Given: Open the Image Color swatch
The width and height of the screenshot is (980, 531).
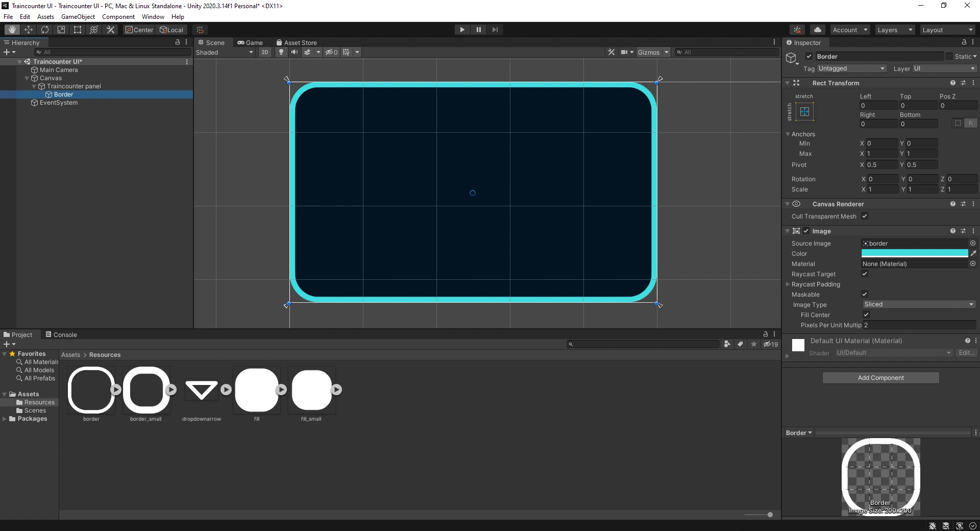Looking at the screenshot, I should pyautogui.click(x=915, y=253).
